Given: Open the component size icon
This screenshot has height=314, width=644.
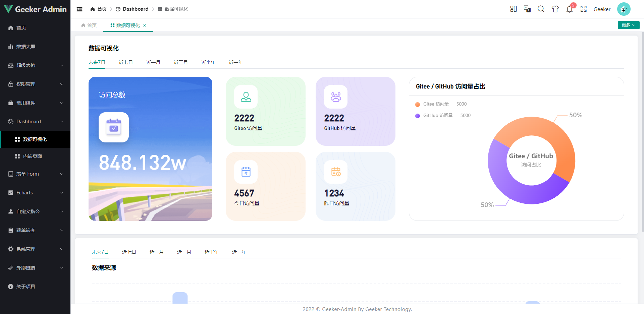Looking at the screenshot, I should coord(514,9).
